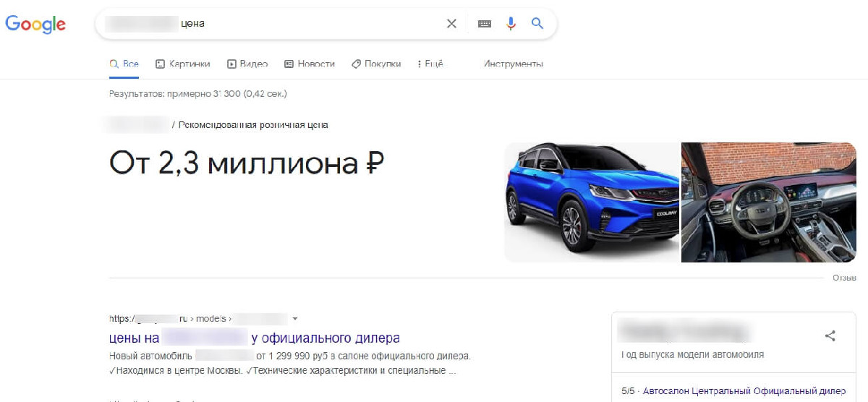This screenshot has height=402, width=868.
Task: Switch to the Картинки tab
Action: tap(182, 64)
